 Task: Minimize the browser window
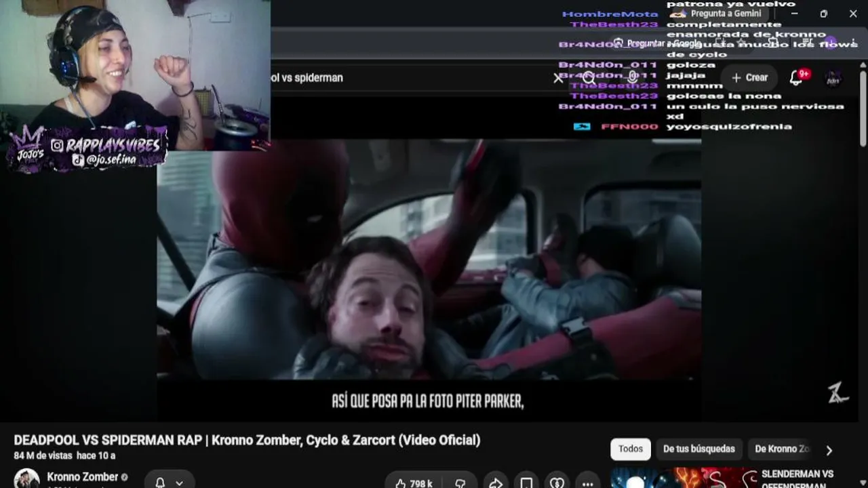[x=794, y=14]
